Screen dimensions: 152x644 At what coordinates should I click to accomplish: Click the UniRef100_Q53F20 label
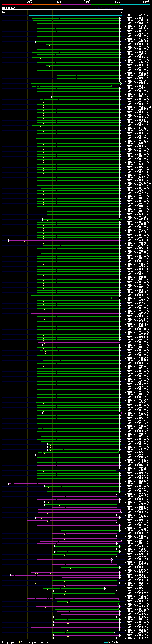pyautogui.click(x=136, y=382)
